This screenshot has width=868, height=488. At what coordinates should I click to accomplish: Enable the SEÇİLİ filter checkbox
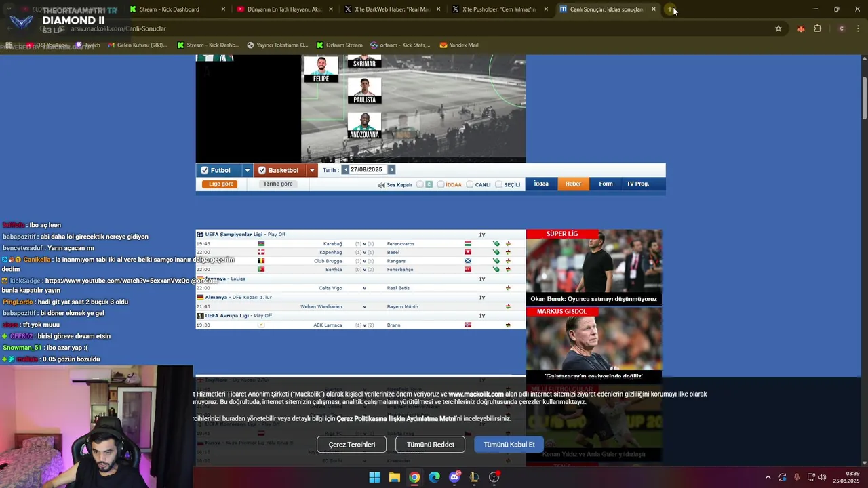[x=498, y=184]
